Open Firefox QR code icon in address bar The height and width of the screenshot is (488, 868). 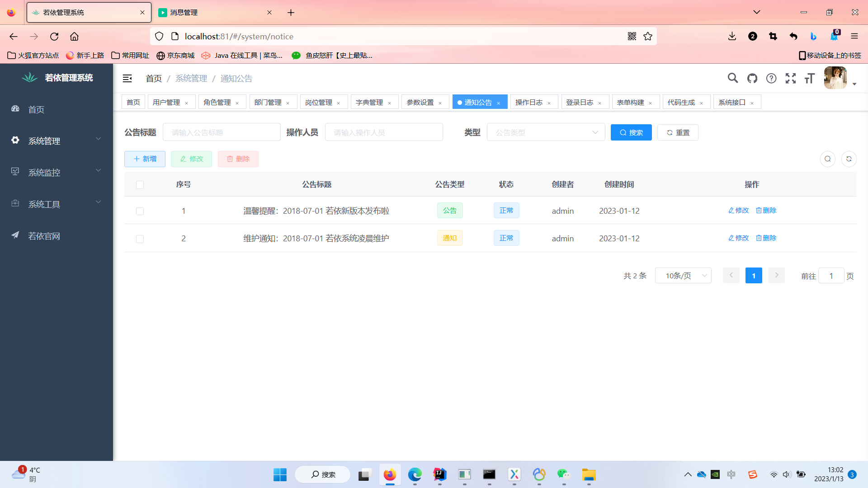[632, 36]
